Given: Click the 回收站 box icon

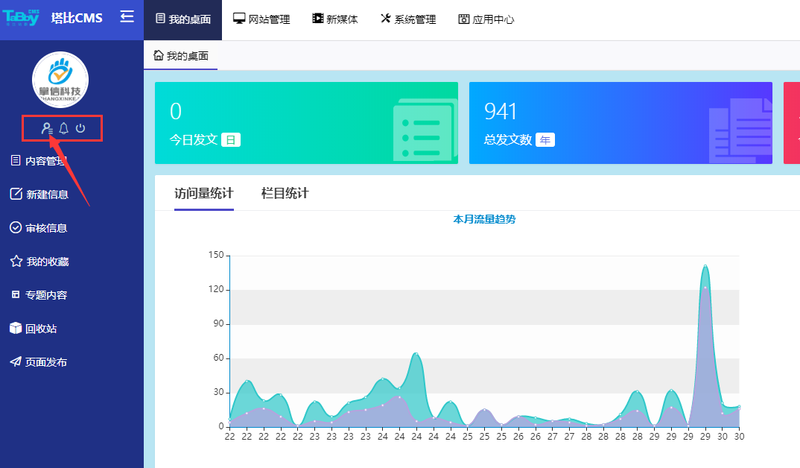Looking at the screenshot, I should 15,328.
